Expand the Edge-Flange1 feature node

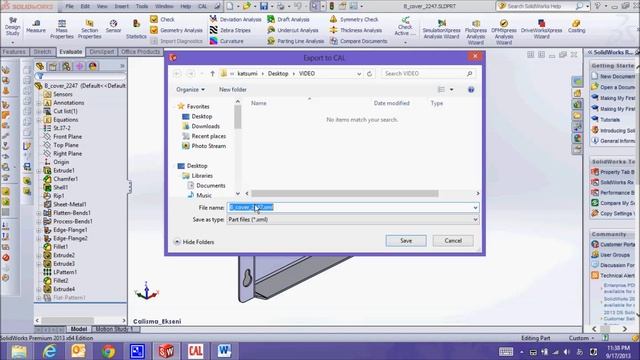(39, 230)
